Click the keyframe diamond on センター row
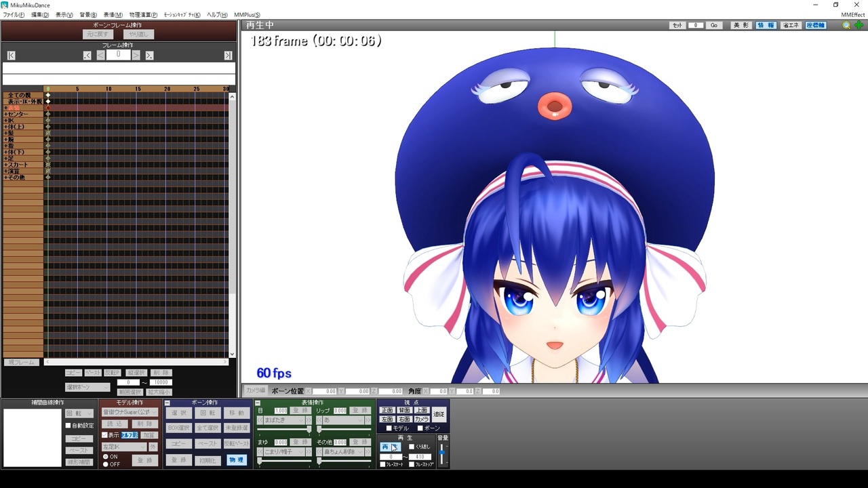 [47, 115]
